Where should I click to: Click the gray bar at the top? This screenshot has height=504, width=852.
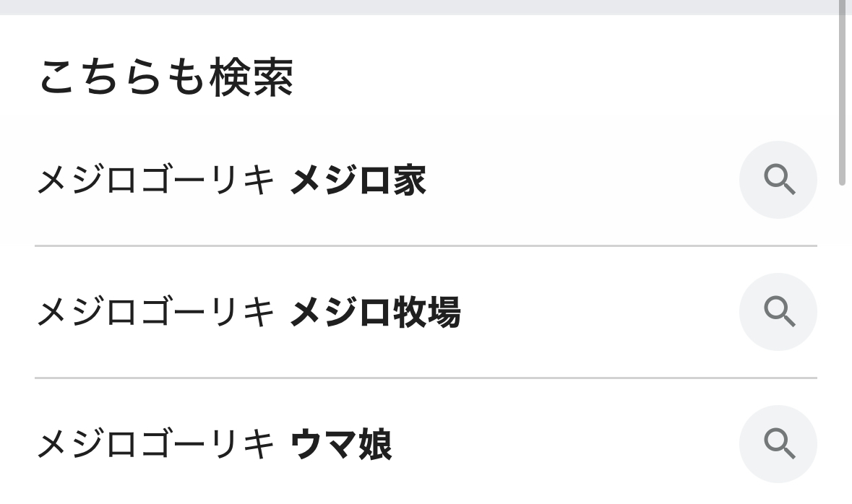tap(419, 6)
